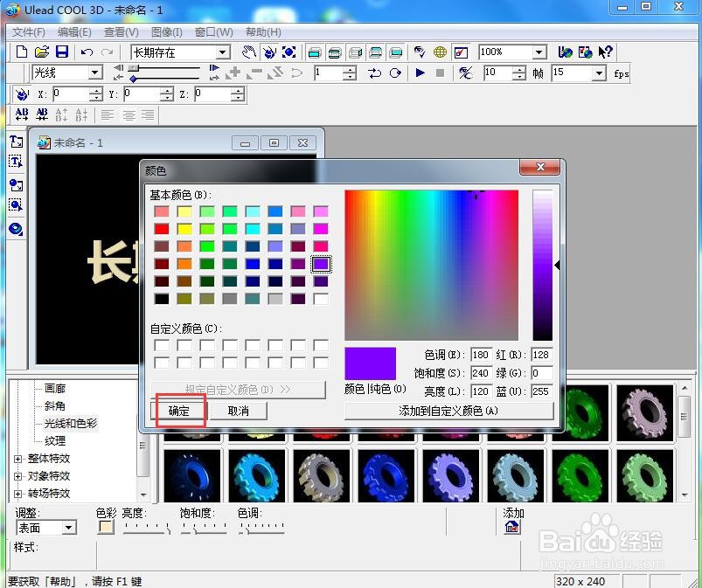
Task: Open the 表面 adjust dropdown
Action: [68, 528]
